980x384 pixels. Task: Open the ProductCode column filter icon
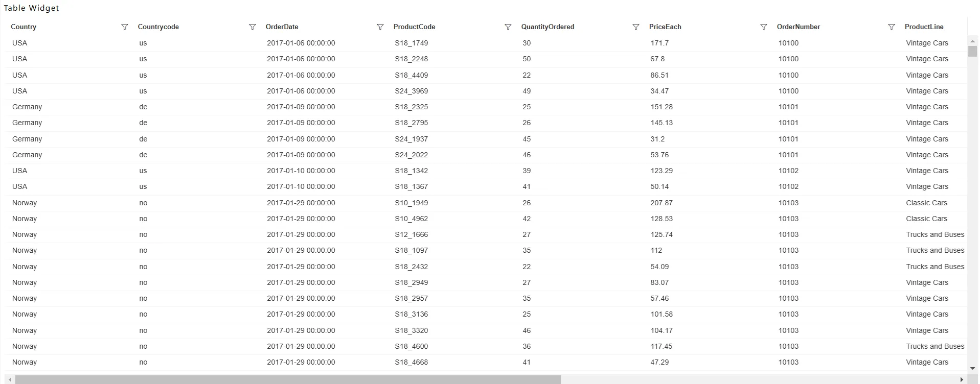point(508,27)
